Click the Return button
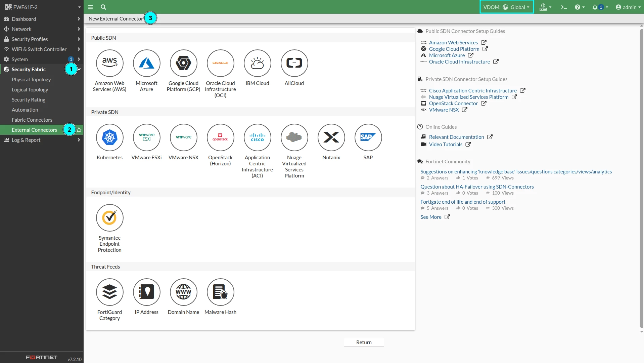644x363 pixels. (x=364, y=342)
